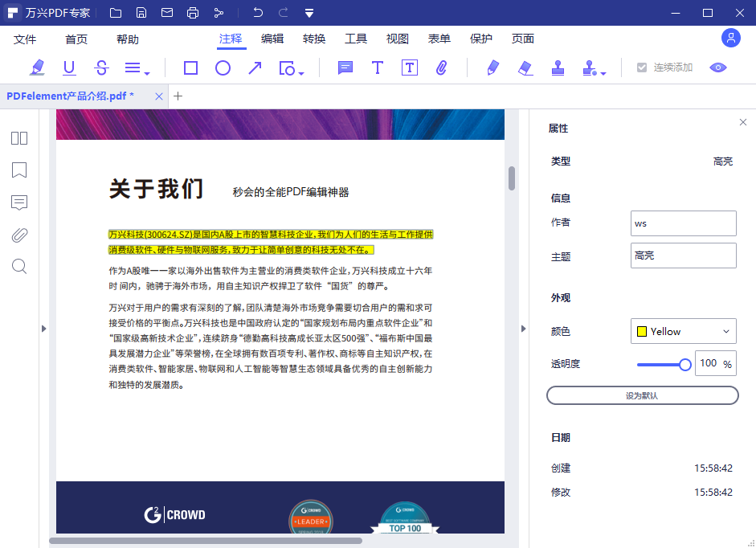Adjust the 透明度 slider handle
This screenshot has height=548, width=756.
tap(685, 365)
